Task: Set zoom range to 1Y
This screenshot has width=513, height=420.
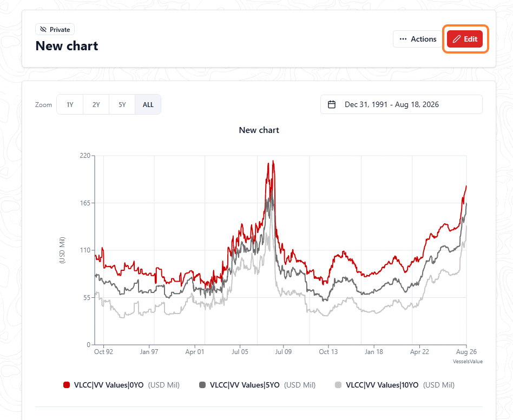Action: point(70,104)
